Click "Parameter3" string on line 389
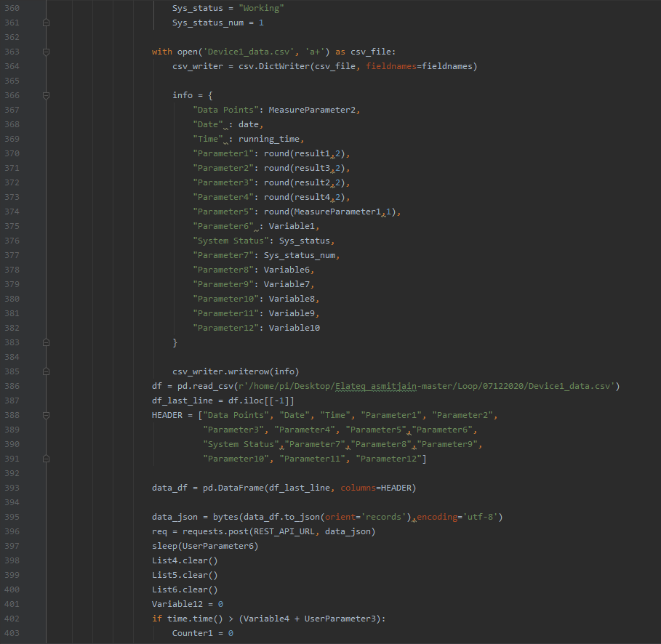The width and height of the screenshot is (661, 644). [x=236, y=430]
